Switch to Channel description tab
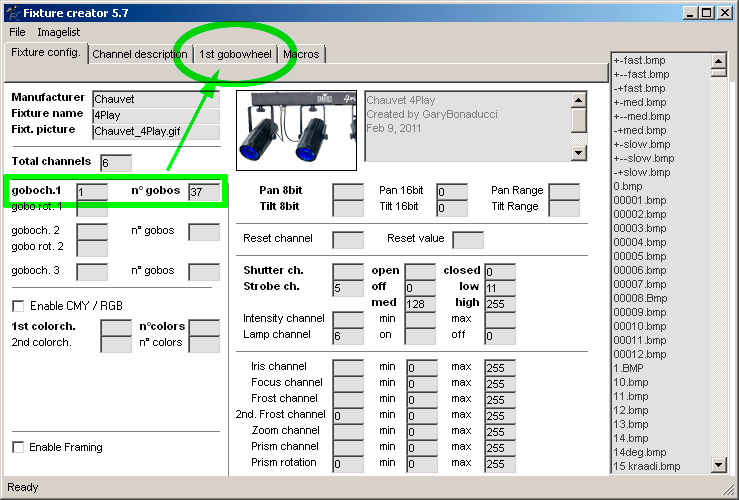Image resolution: width=739 pixels, height=500 pixels. (140, 54)
